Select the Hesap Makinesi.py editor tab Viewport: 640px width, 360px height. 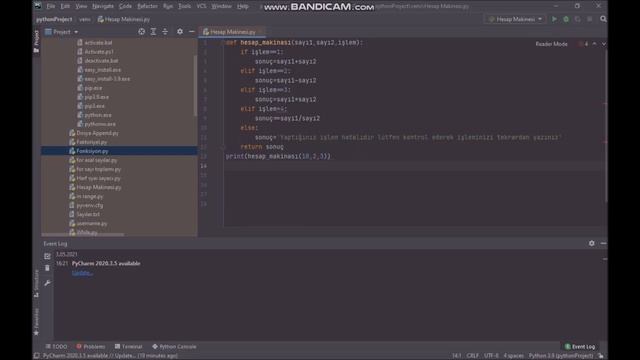(x=231, y=32)
